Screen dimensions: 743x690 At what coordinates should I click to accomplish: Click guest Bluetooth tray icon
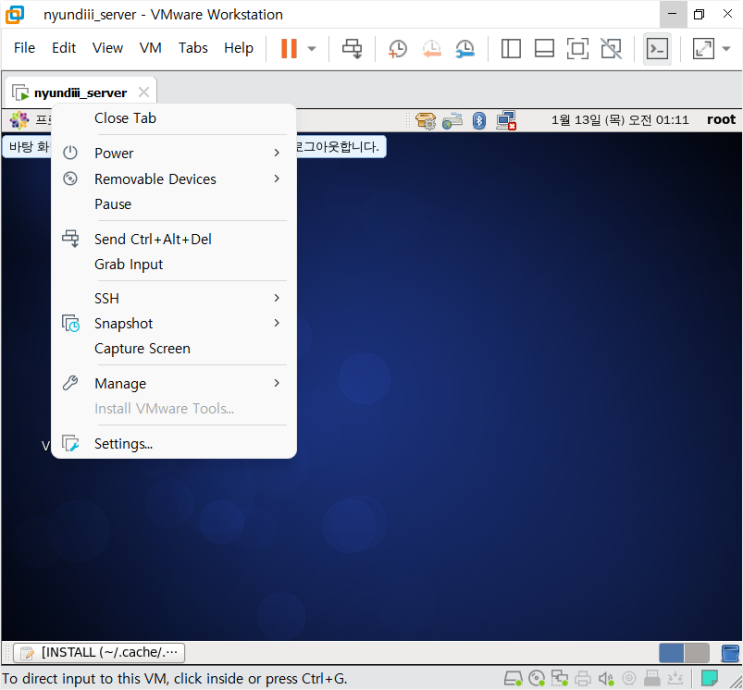tap(479, 120)
